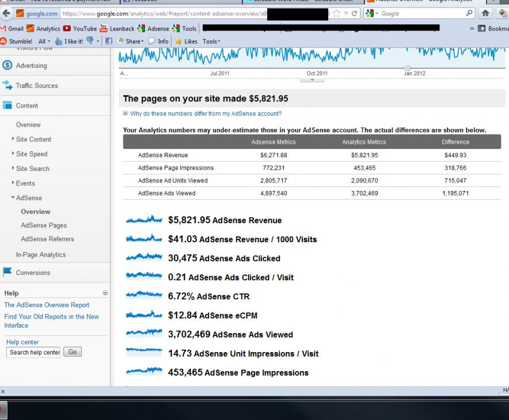Open AdSense Pages report
Screen dimensions: 509x420
tap(44, 226)
